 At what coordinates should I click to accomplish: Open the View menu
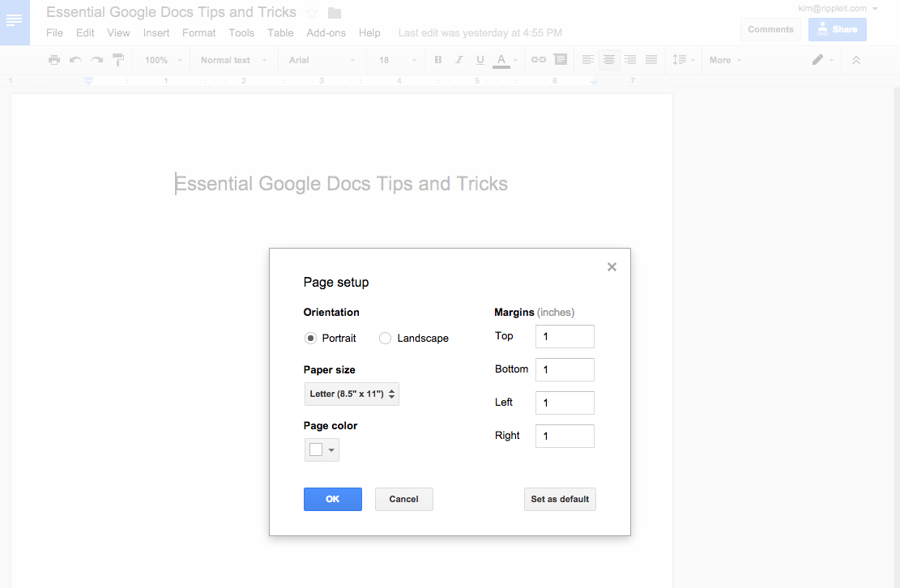coord(118,32)
